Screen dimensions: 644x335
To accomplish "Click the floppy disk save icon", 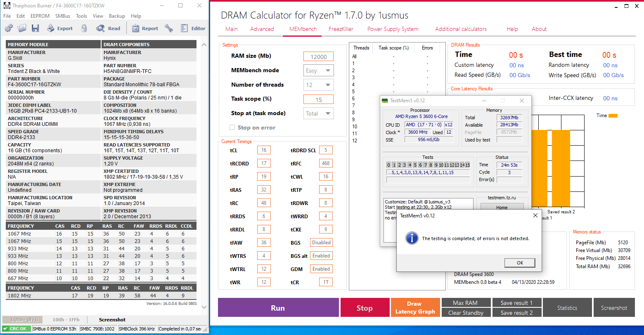I will pos(35,28).
